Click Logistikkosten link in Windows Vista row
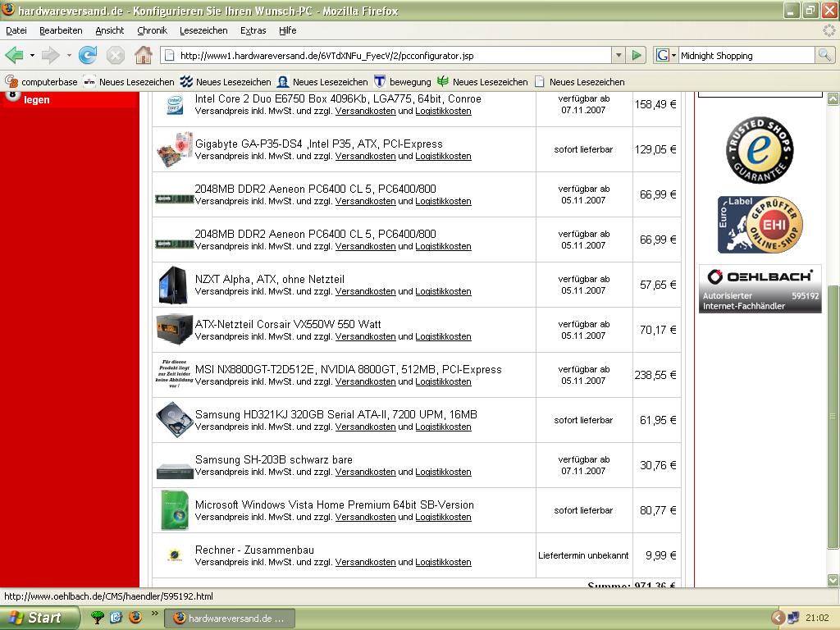Viewport: 840px width, 630px height. click(443, 517)
